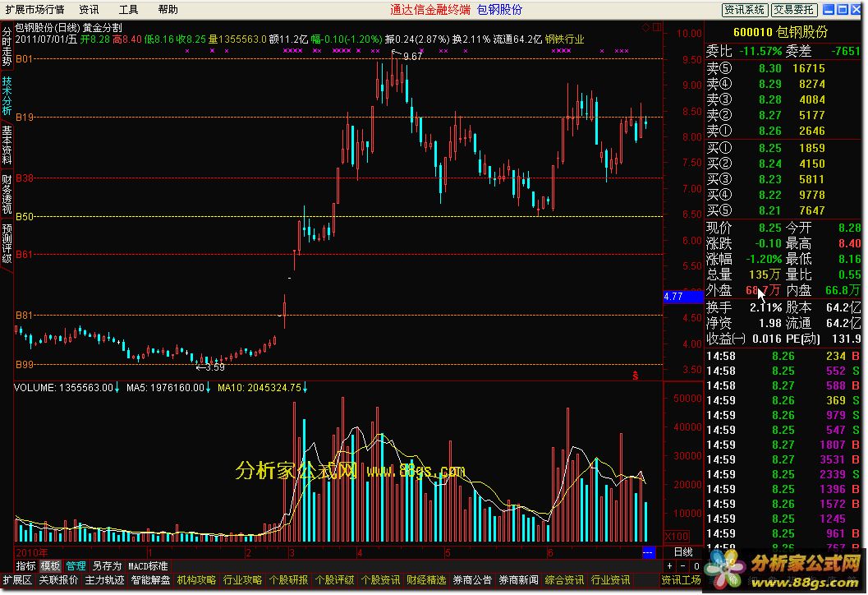Switch to the 财务透视 side tab

coord(7,194)
